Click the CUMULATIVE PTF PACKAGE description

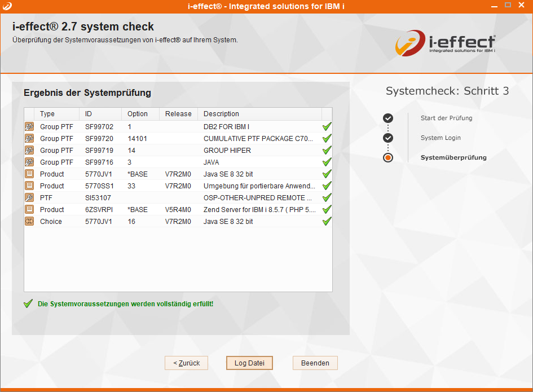point(258,139)
